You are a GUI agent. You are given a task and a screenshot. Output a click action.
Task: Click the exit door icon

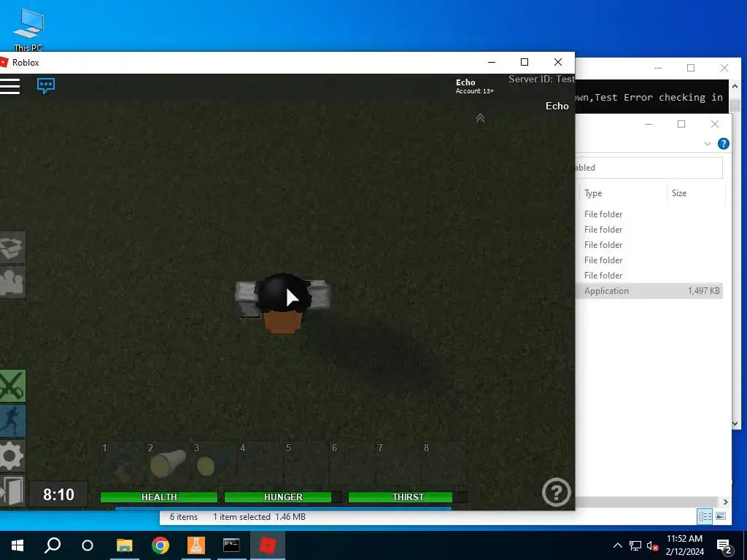(12, 491)
